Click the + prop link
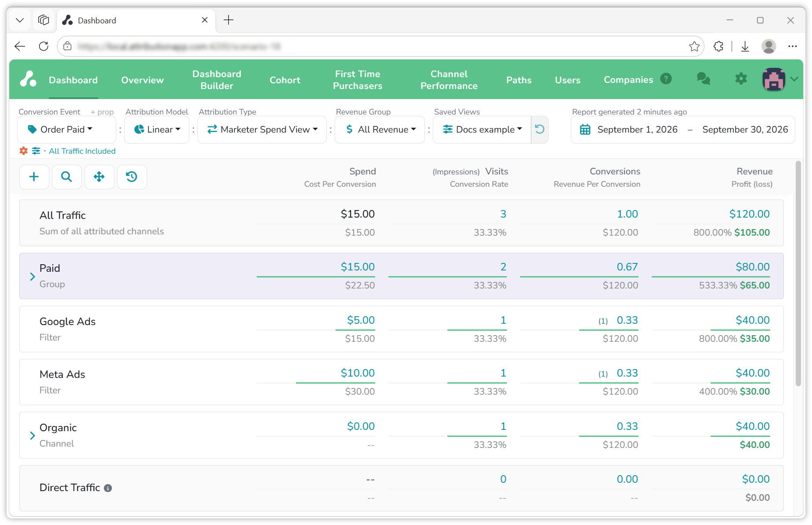This screenshot has width=812, height=525. (102, 112)
